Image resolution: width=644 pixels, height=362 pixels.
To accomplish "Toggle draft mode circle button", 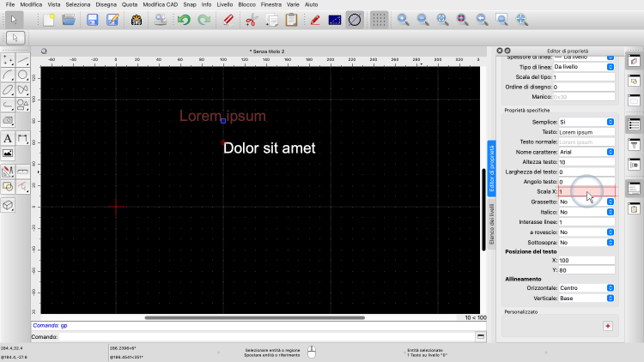I will coord(354,19).
